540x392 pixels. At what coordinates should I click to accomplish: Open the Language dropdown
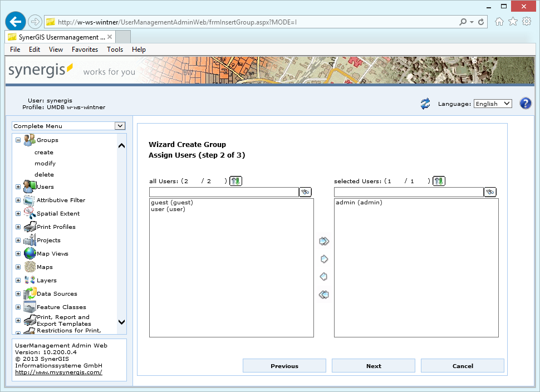(492, 104)
